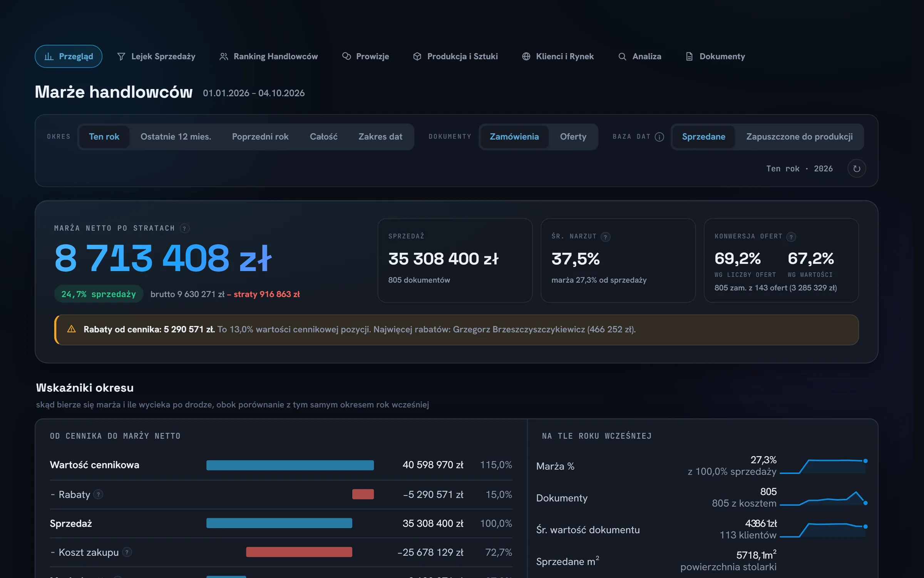Open help icon for Śr. narzut
924x578 pixels.
point(606,237)
